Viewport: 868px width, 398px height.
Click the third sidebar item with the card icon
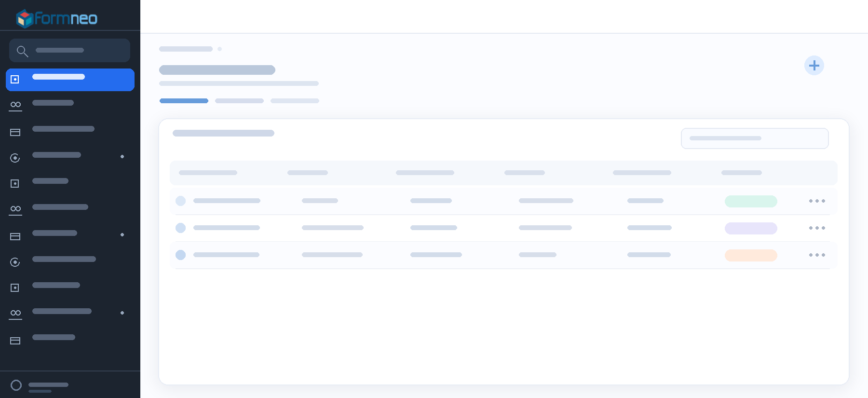70,131
